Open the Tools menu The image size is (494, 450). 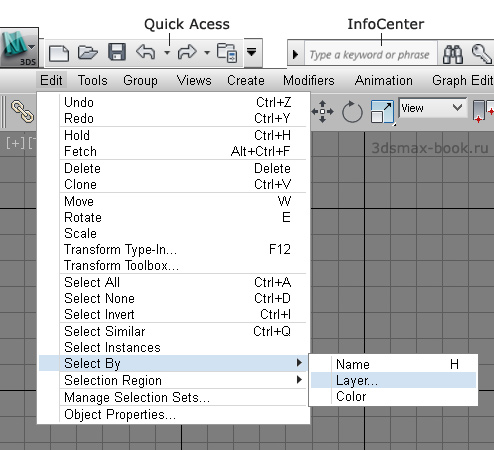point(93,80)
